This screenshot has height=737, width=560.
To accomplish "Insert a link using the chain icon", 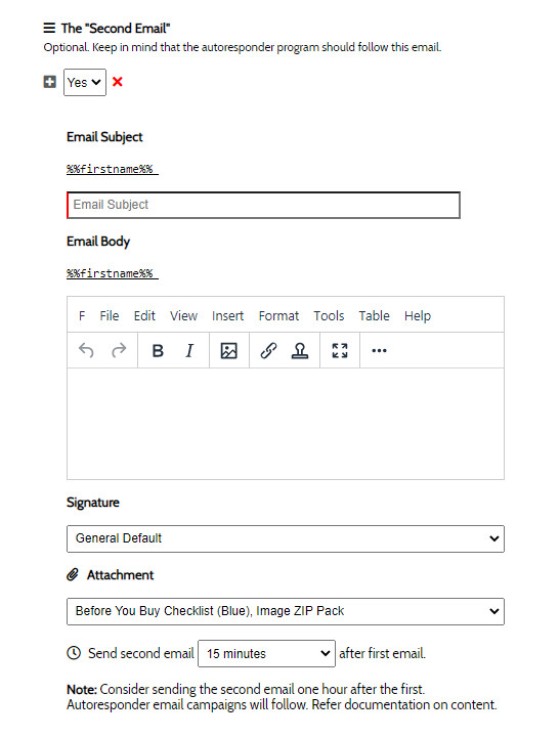I will (x=268, y=351).
